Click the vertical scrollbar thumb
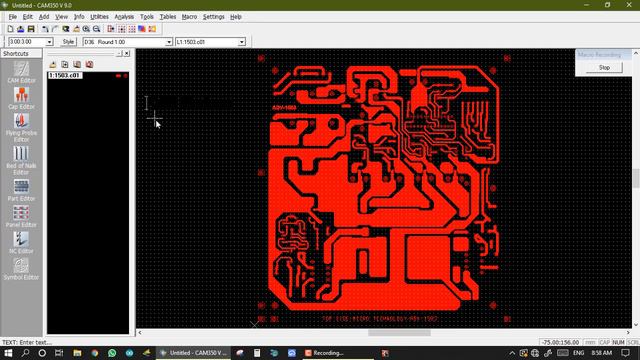 coord(636,178)
